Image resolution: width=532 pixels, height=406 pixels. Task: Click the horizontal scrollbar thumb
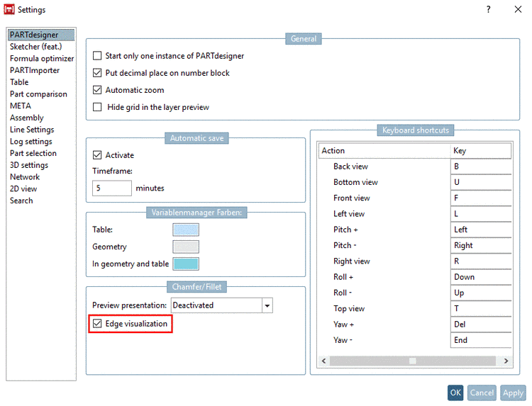point(413,361)
